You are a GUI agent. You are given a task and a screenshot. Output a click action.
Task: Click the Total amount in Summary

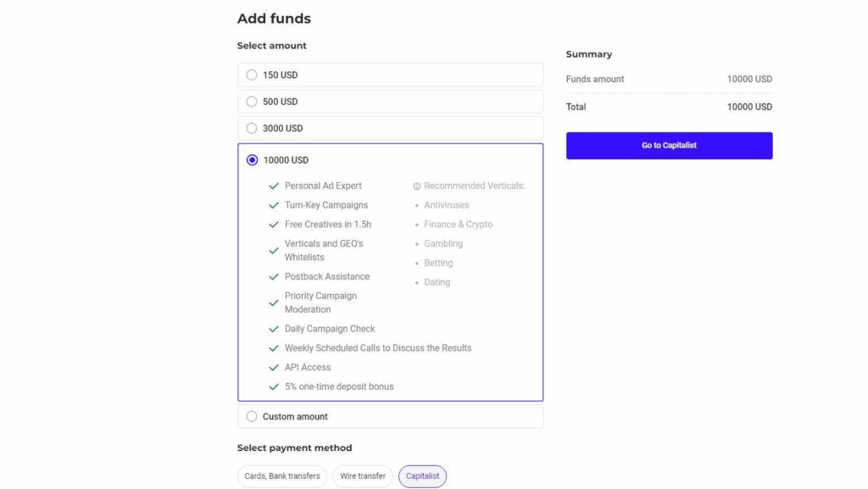[x=749, y=107]
